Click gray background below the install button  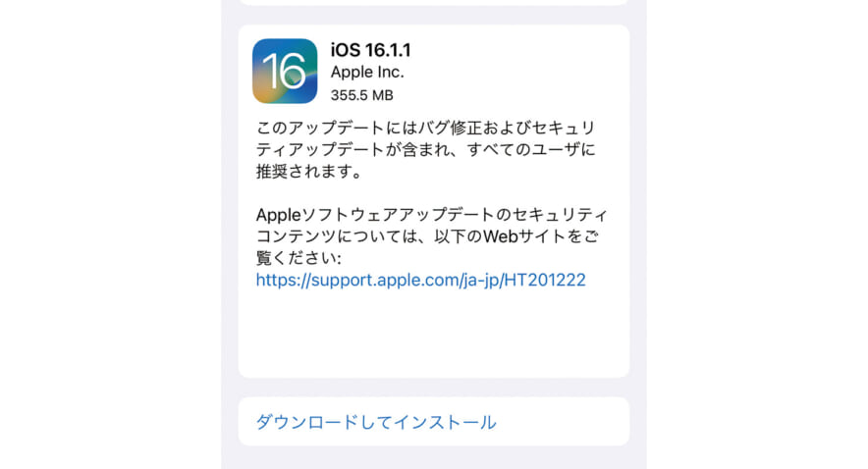[x=433, y=458]
